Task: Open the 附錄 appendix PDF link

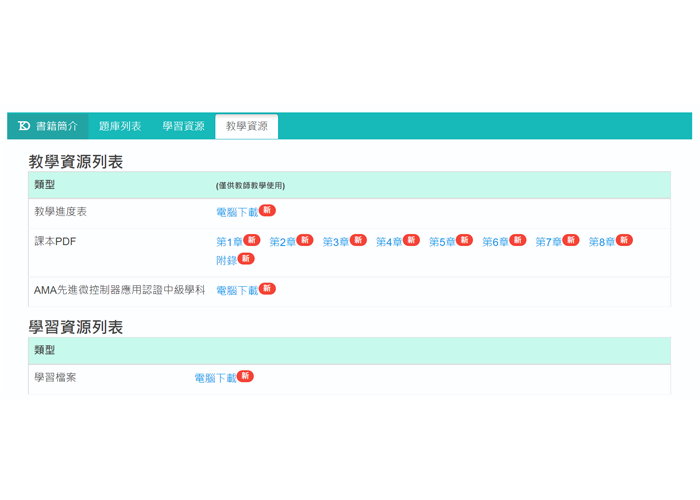Action: (x=226, y=260)
